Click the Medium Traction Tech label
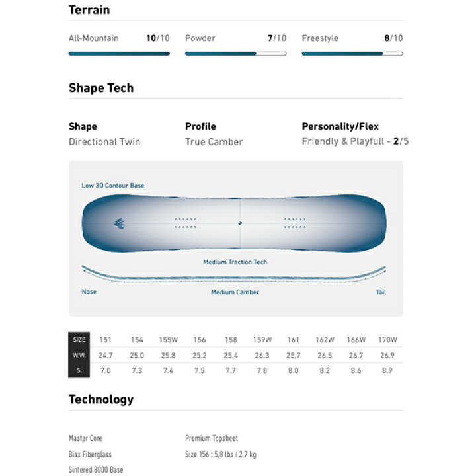Viewport: 476px width, 476px height. tap(235, 262)
